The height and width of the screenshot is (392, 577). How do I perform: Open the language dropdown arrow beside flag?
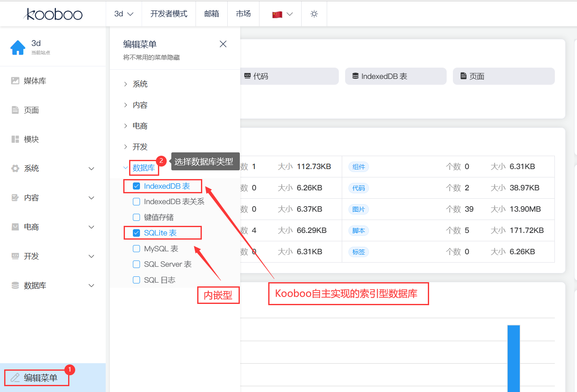pos(290,14)
